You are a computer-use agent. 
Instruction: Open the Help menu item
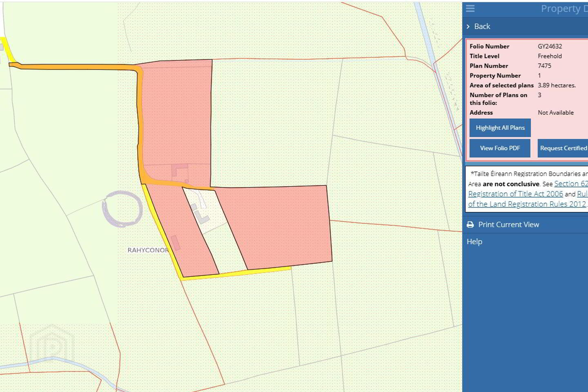tap(474, 242)
